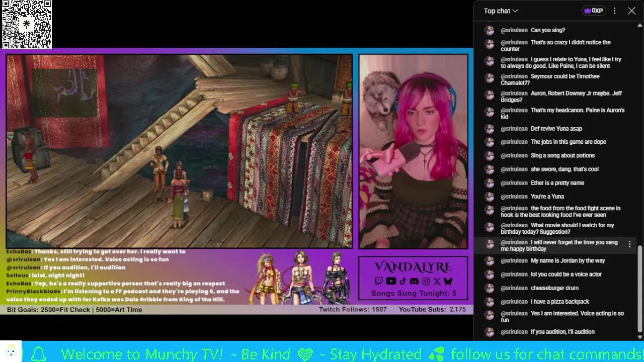644x362 pixels.
Task: Click the Discord icon in the Vandalyre panel
Action: pyautogui.click(x=414, y=281)
